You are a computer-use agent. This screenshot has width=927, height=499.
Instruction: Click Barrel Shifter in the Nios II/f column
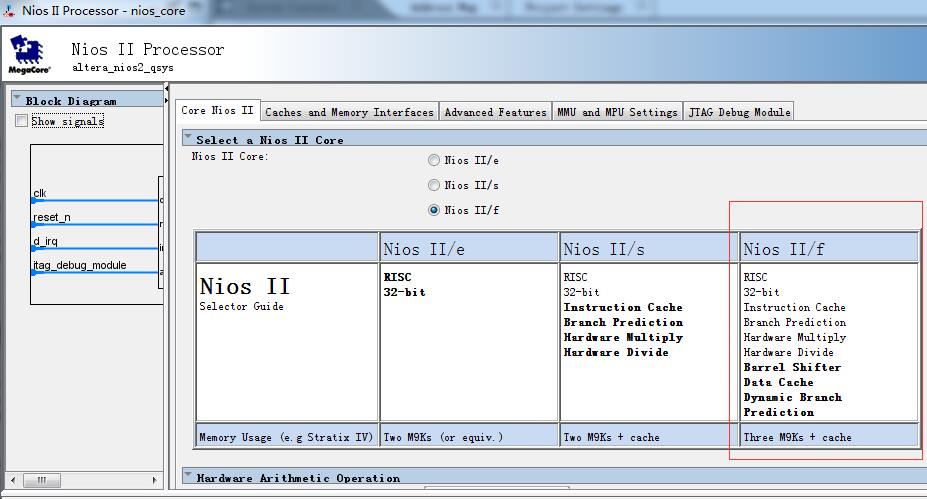(x=792, y=367)
